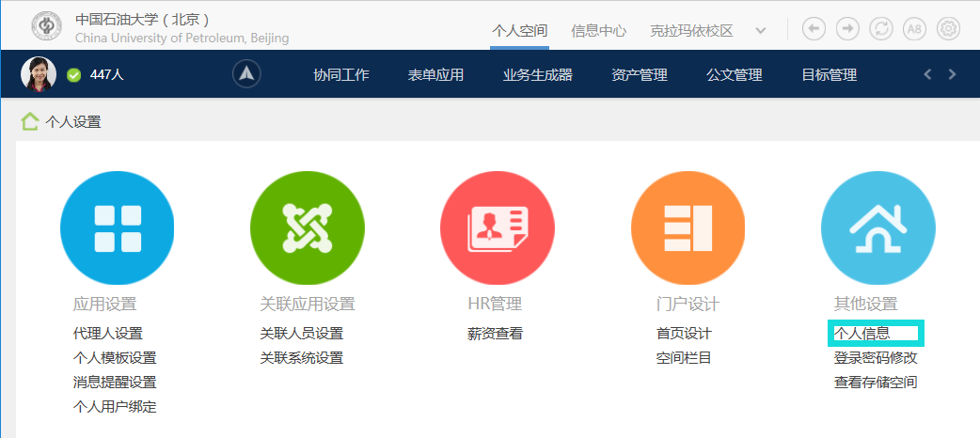Click the user avatar photo

39,74
